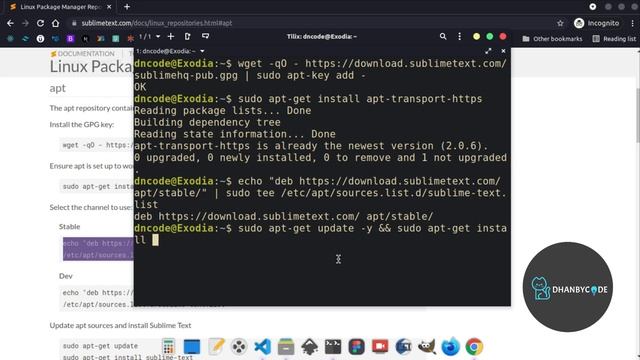Viewport: 640px width, 360px height.
Task: Click the 'Dev' channel heading
Action: tap(66, 276)
